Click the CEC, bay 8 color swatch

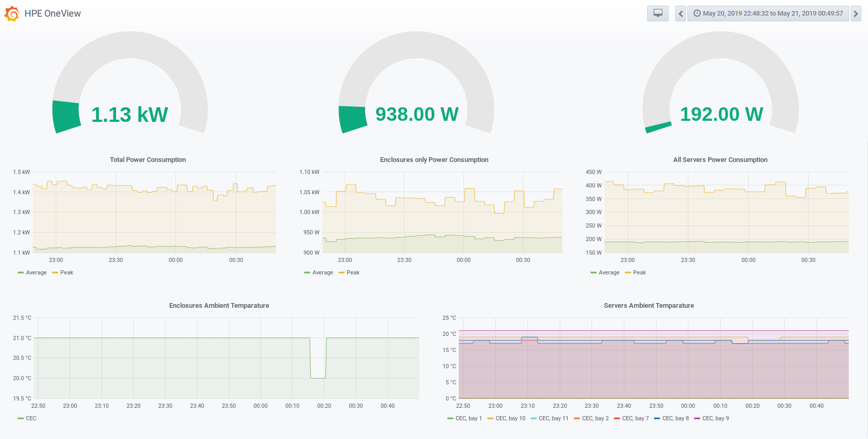(657, 418)
